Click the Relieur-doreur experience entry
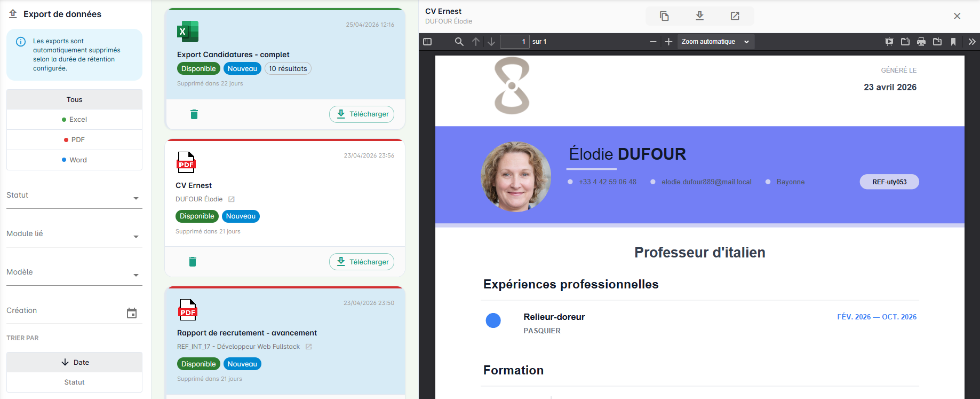Screen dimensions: 980x399 (554, 317)
